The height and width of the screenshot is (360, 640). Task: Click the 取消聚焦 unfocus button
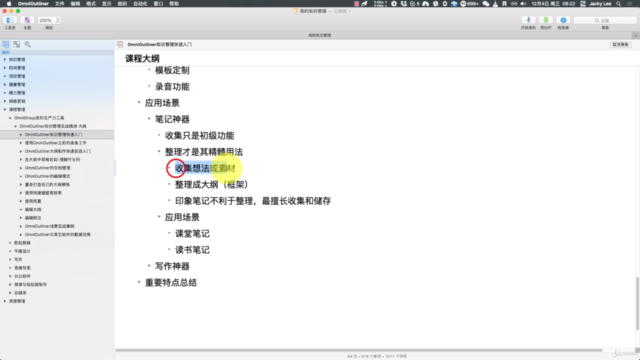coord(620,44)
